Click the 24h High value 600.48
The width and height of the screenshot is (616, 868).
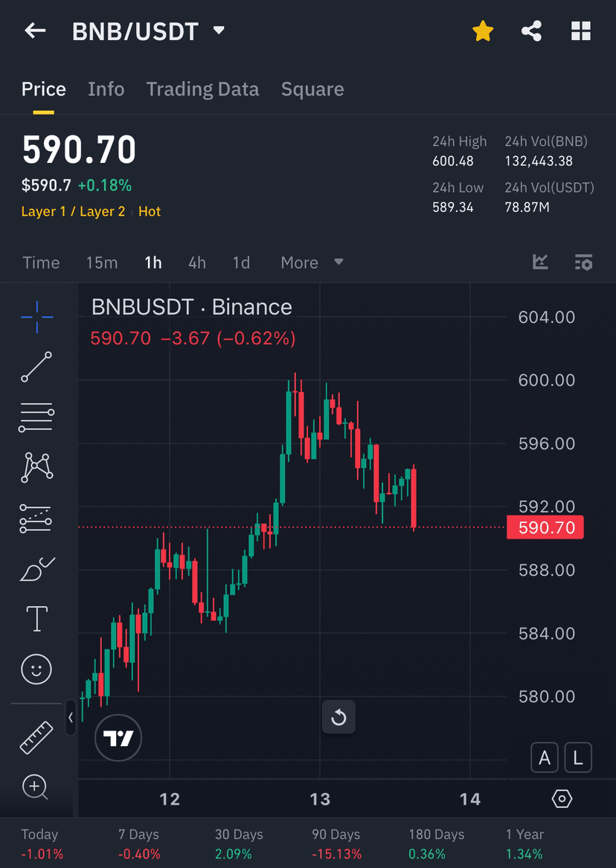(453, 161)
